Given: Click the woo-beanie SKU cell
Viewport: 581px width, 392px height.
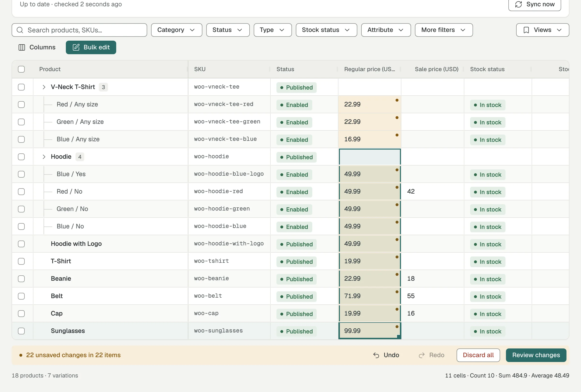Looking at the screenshot, I should [229, 279].
